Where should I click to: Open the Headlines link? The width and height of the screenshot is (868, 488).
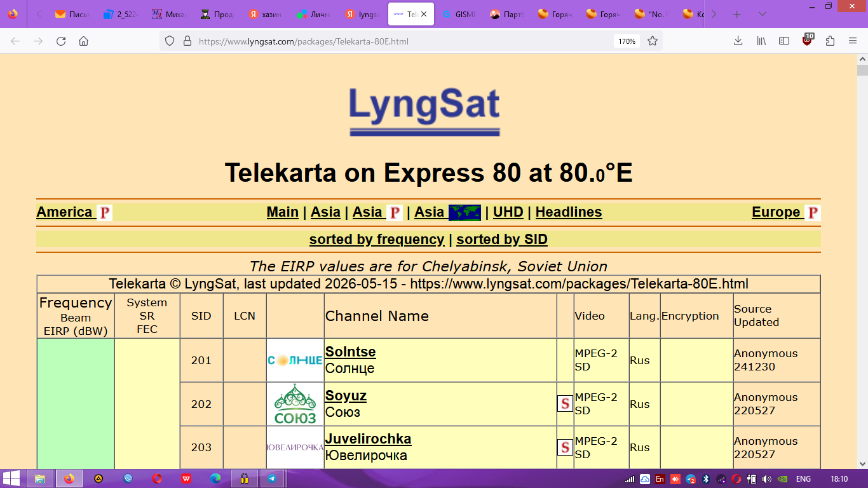(x=569, y=212)
